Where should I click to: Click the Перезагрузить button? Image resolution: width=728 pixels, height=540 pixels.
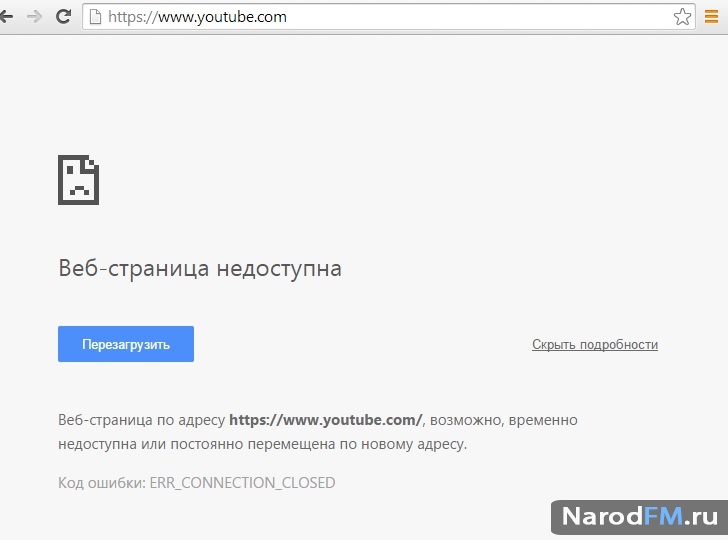pyautogui.click(x=126, y=344)
